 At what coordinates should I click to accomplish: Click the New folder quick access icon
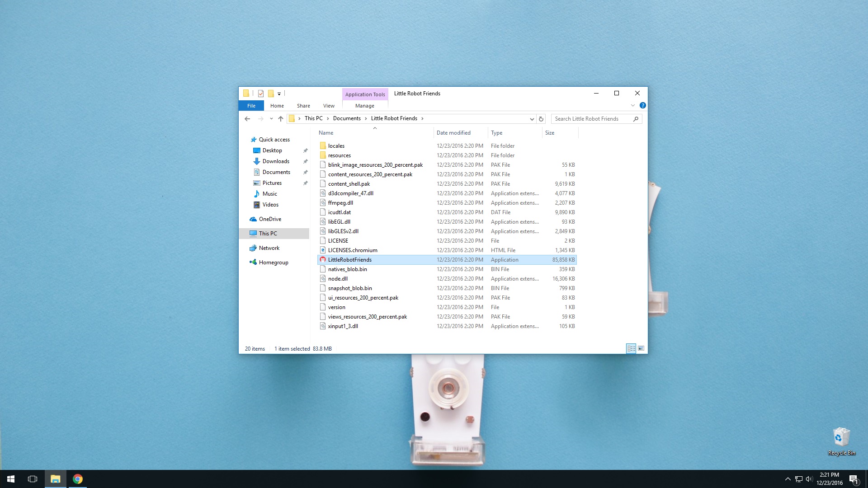(271, 94)
